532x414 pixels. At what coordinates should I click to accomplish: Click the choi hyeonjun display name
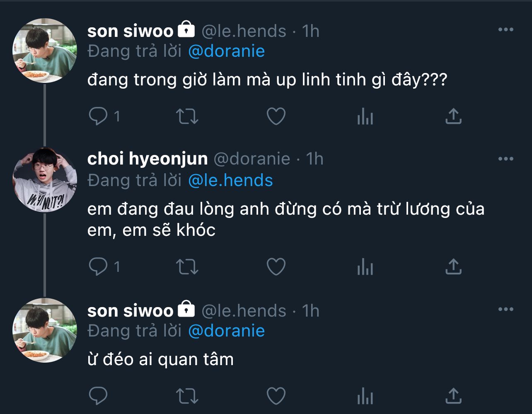(x=148, y=159)
